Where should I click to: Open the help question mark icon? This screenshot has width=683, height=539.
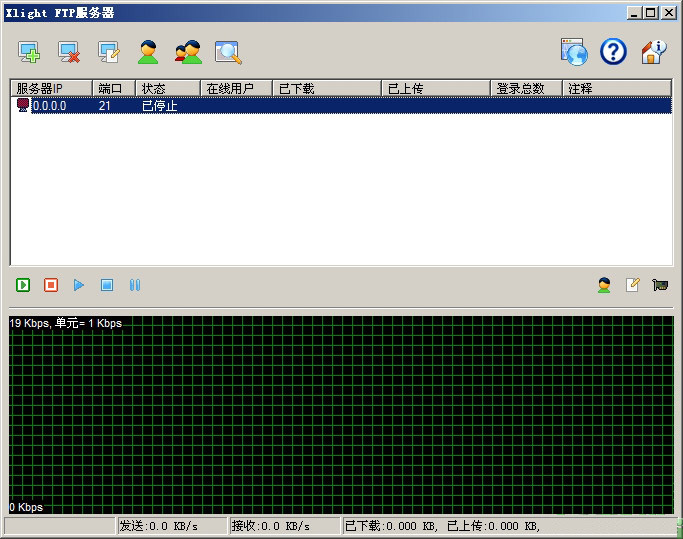pos(612,52)
